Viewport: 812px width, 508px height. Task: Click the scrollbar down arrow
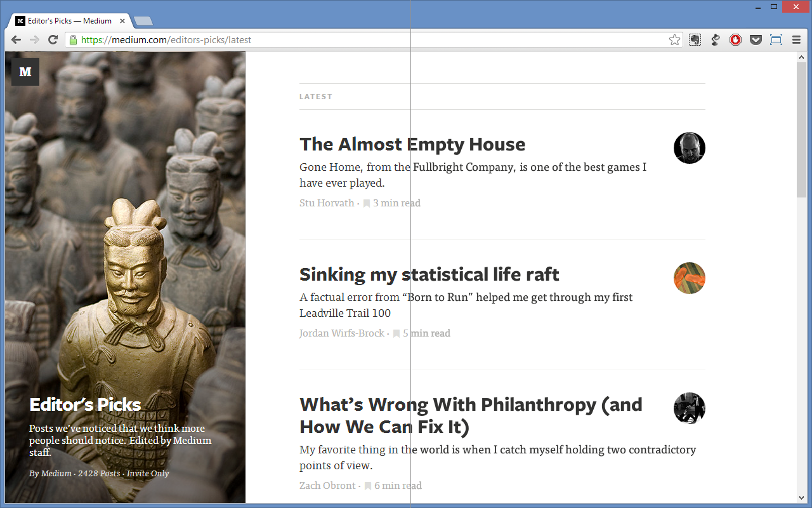tap(801, 497)
